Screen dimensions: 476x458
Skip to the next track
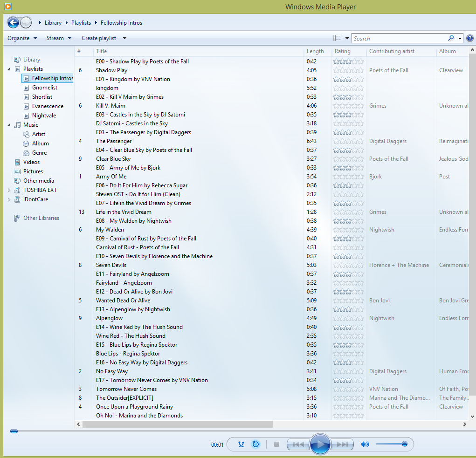point(343,444)
